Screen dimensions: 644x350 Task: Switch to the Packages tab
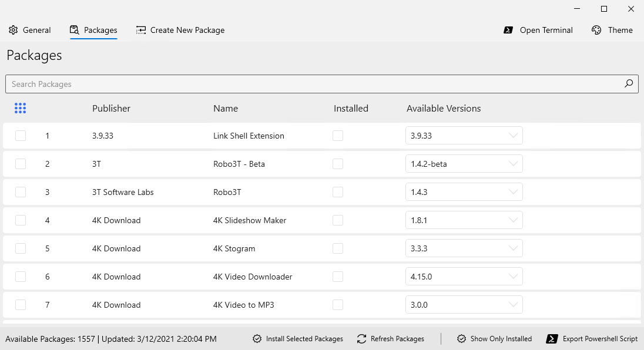93,30
